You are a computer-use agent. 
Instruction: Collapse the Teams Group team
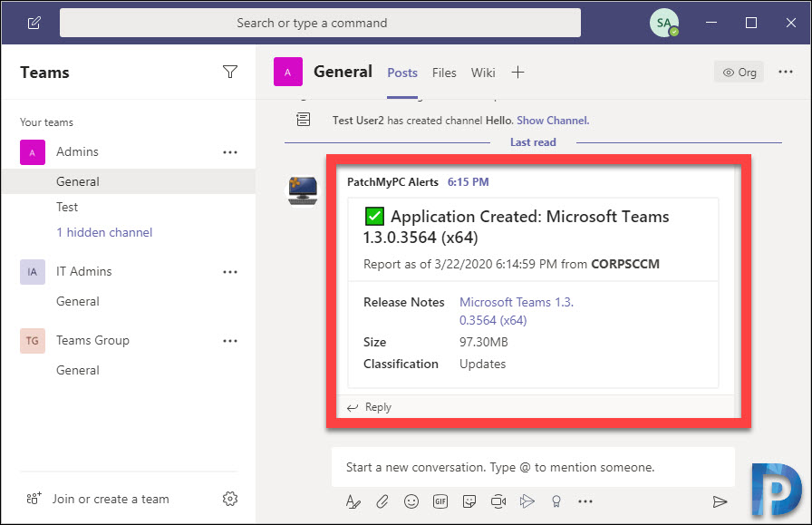[92, 341]
